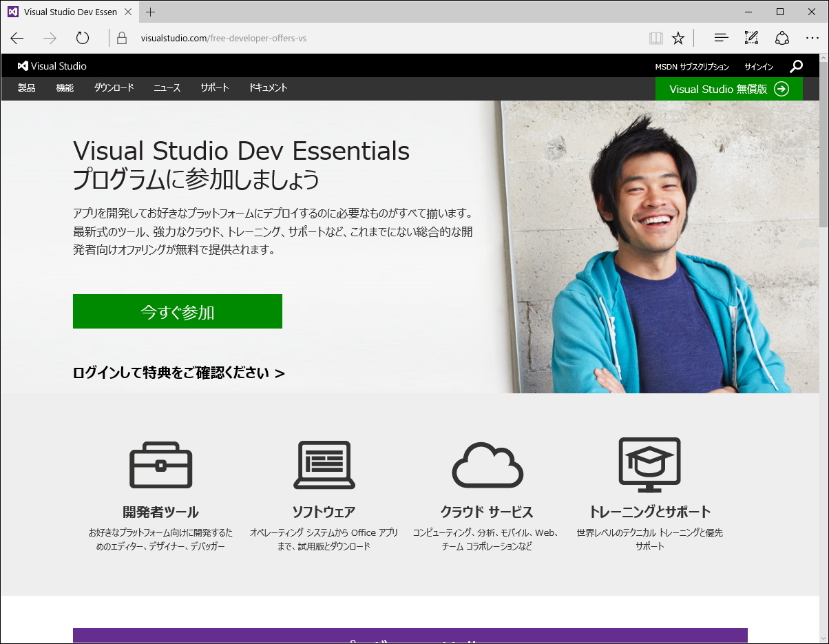Viewport: 829px width, 644px height.
Task: Open search on the Visual Studio site
Action: [x=796, y=65]
